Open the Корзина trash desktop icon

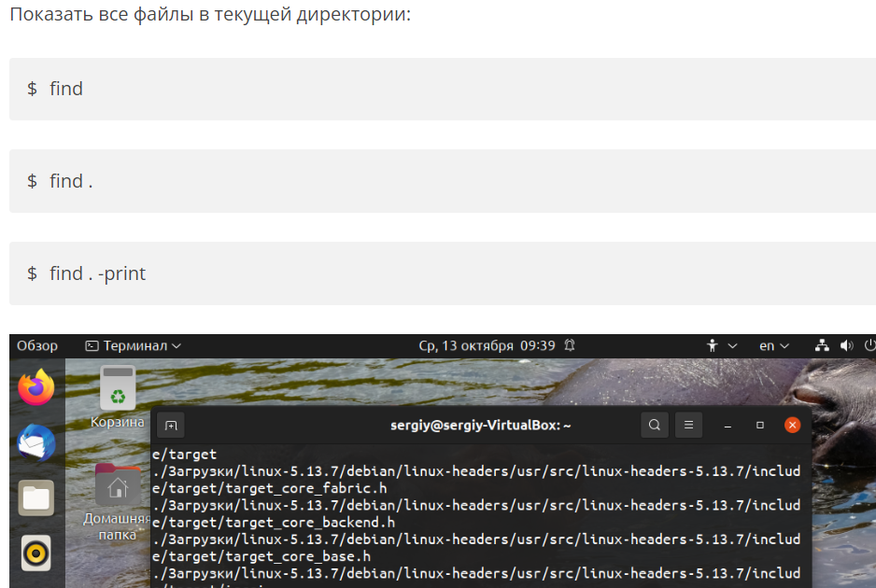click(x=118, y=397)
